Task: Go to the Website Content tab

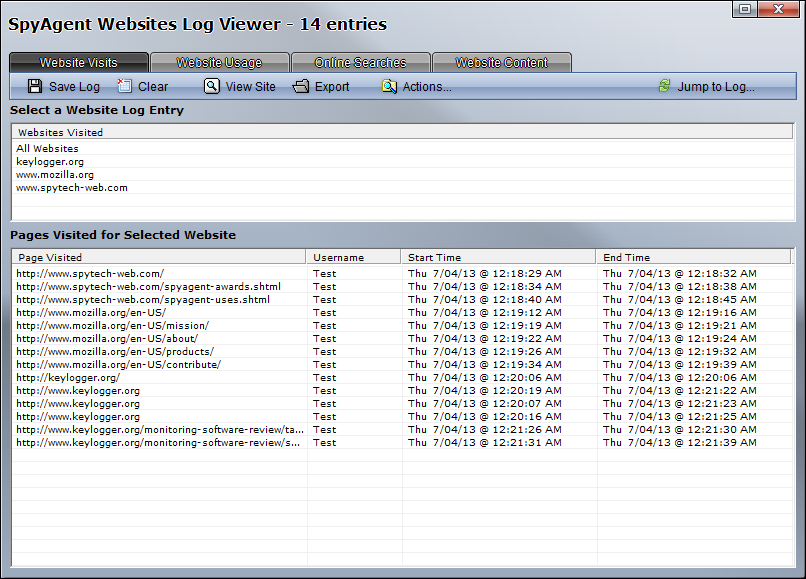Action: point(501,63)
